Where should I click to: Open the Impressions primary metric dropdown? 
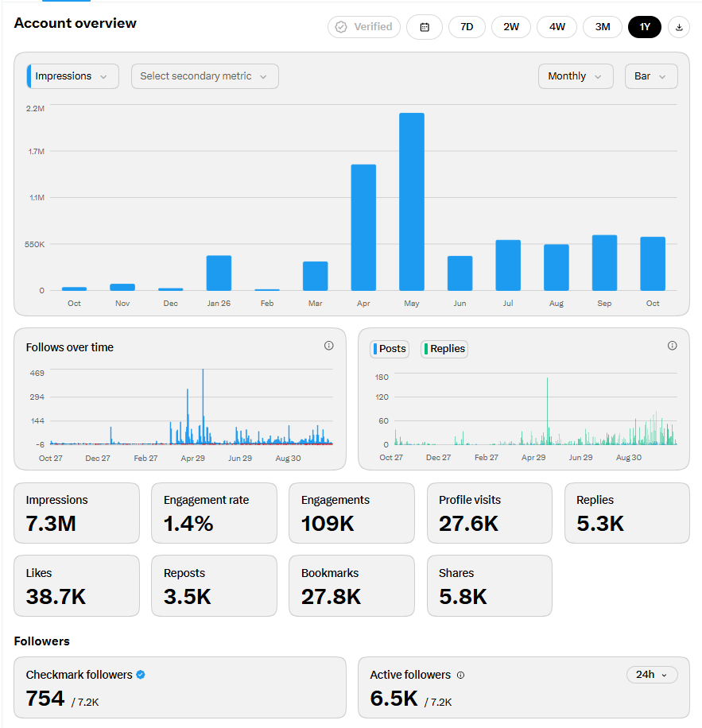point(73,76)
